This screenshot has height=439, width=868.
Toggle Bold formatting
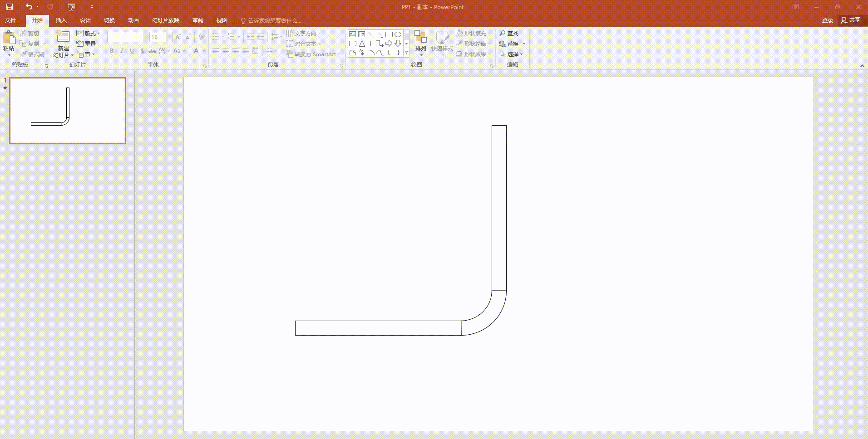[112, 51]
